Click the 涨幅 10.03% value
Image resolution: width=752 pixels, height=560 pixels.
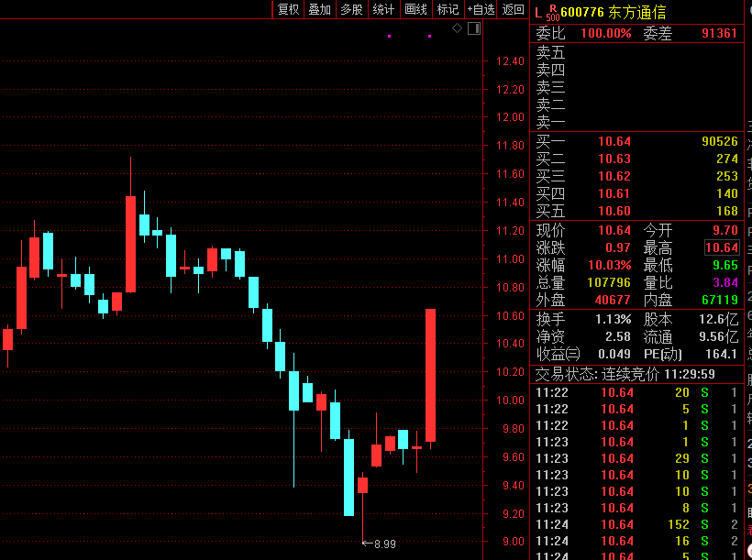coord(610,265)
